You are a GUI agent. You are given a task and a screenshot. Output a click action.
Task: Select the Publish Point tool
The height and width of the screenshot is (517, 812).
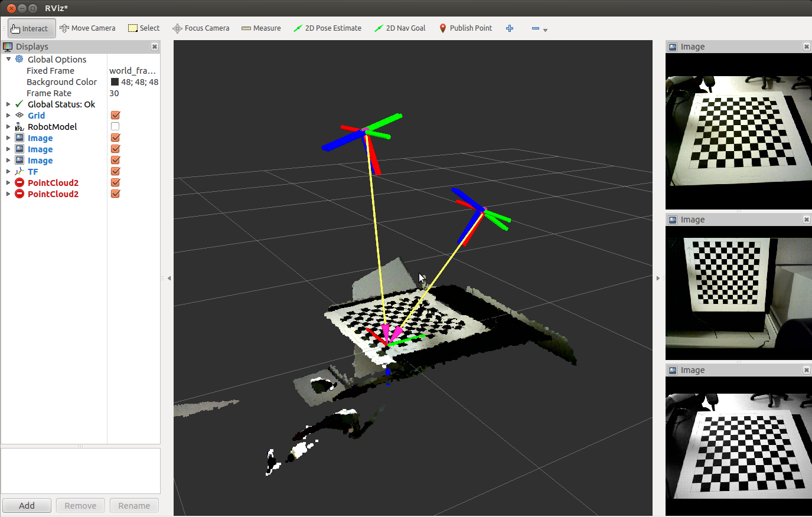[x=465, y=28]
